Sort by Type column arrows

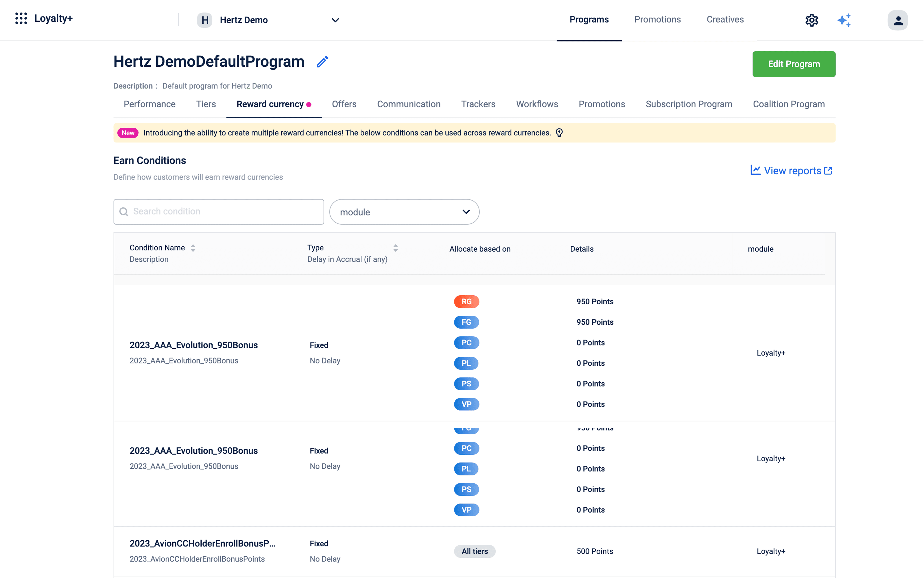(396, 248)
